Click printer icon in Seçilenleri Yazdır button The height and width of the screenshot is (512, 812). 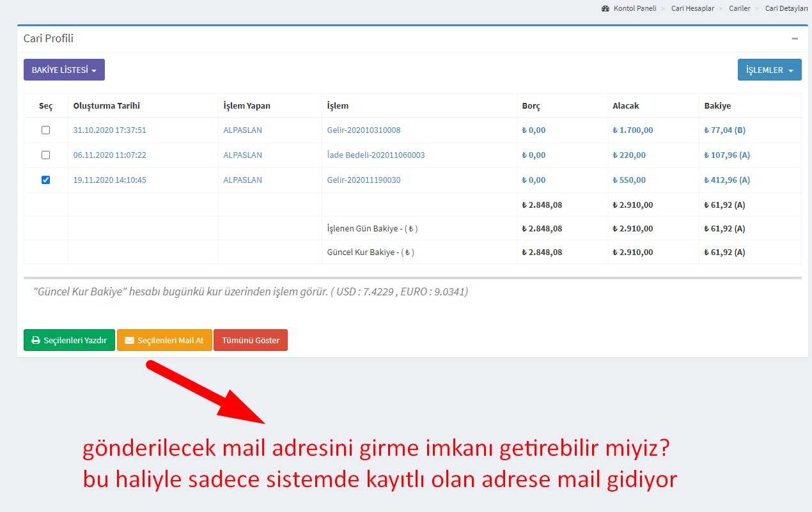coord(36,341)
